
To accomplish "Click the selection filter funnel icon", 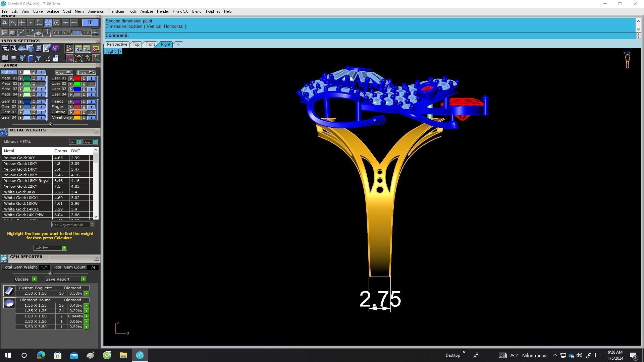I will (x=38, y=59).
